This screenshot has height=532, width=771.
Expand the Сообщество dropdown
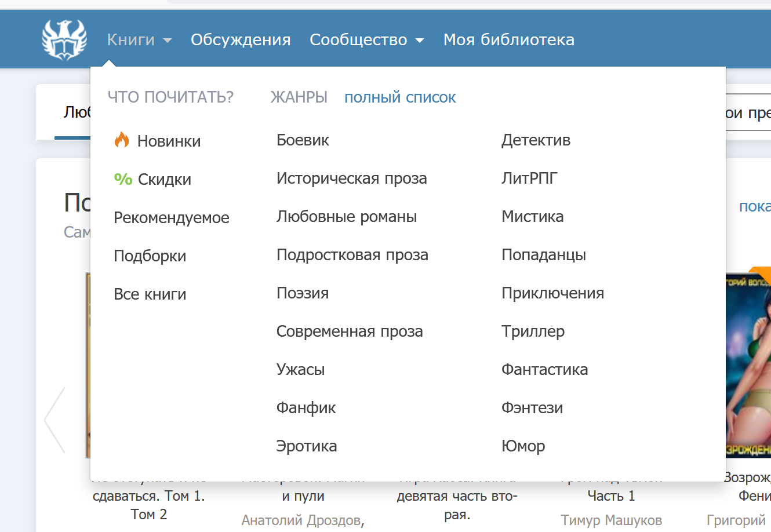click(366, 40)
